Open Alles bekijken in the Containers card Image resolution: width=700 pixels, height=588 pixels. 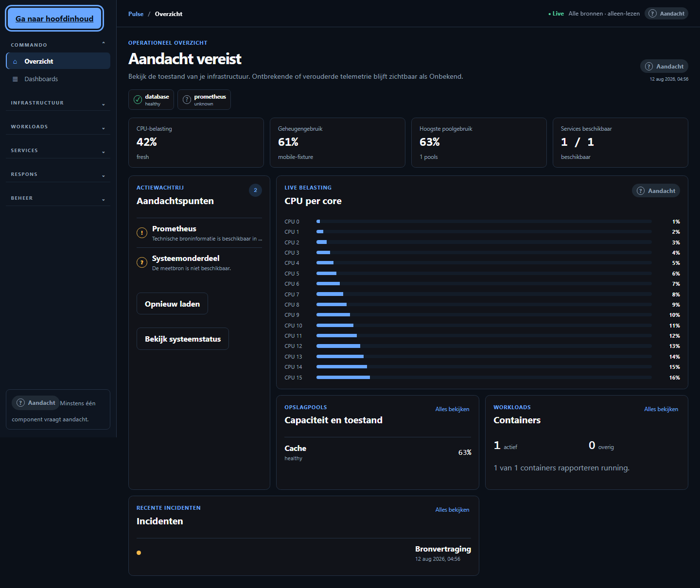click(x=661, y=409)
